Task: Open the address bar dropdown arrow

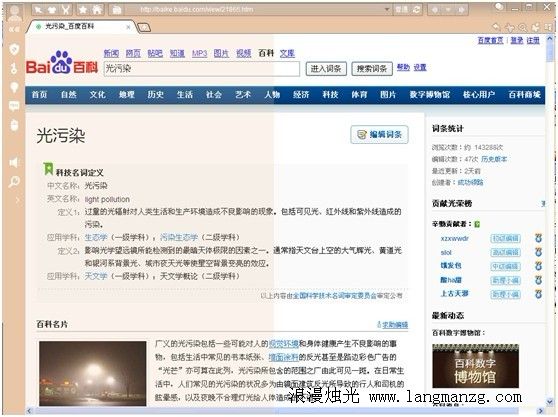Action: click(387, 10)
